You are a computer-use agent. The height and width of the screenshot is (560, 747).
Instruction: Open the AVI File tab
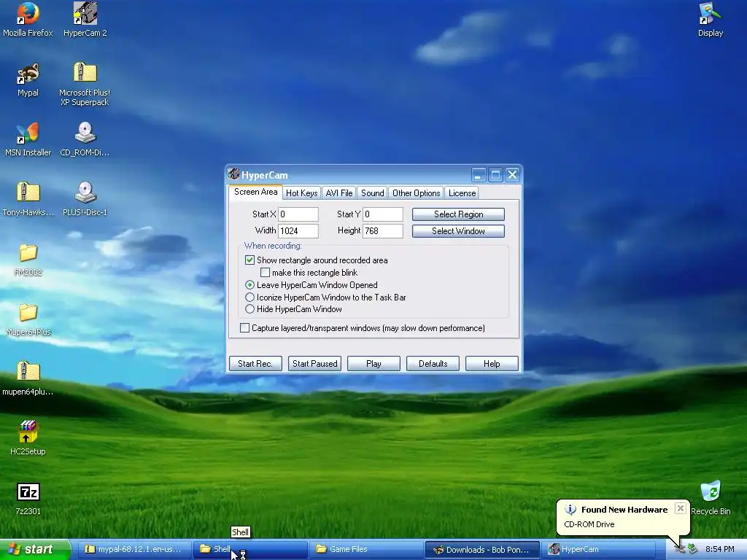(x=338, y=192)
